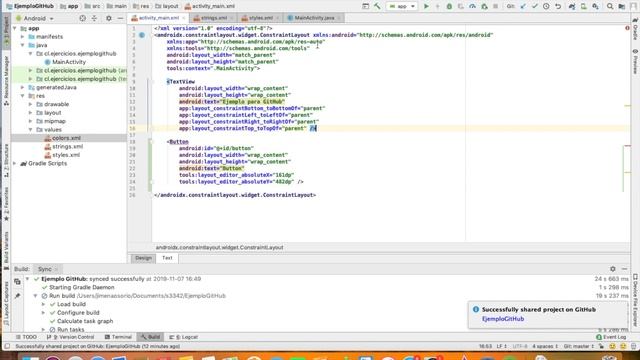Image resolution: width=640 pixels, height=360 pixels.
Task: Click the error indicator at editor top right
Action: [x=627, y=28]
